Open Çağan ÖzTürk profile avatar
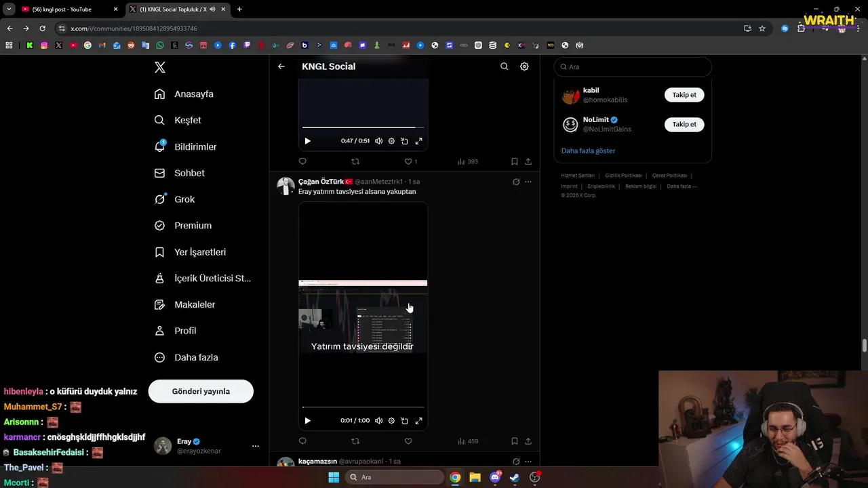Image resolution: width=868 pixels, height=488 pixels. click(285, 186)
